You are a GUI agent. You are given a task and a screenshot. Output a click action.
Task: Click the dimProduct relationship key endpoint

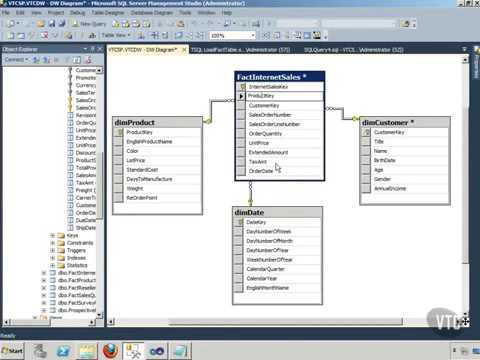click(x=207, y=121)
